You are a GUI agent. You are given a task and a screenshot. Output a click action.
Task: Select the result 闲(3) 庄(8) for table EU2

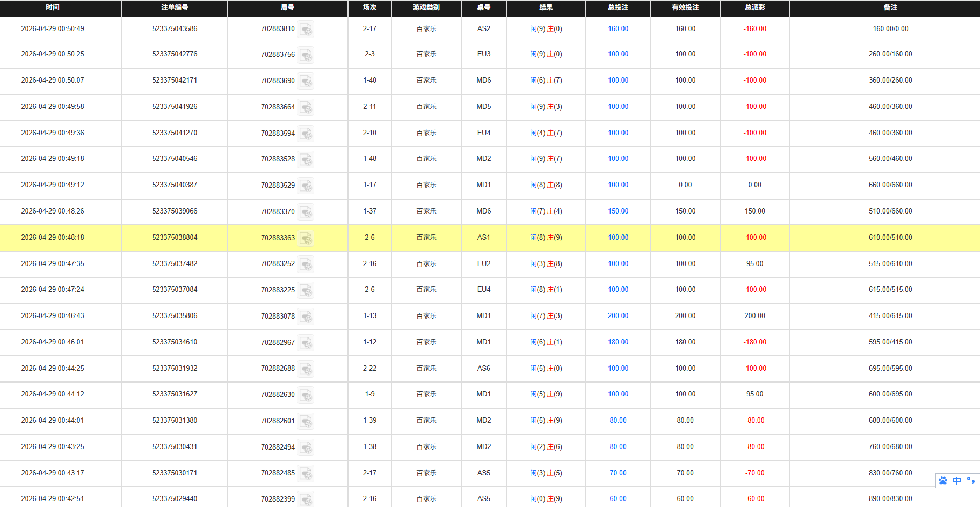click(x=546, y=264)
